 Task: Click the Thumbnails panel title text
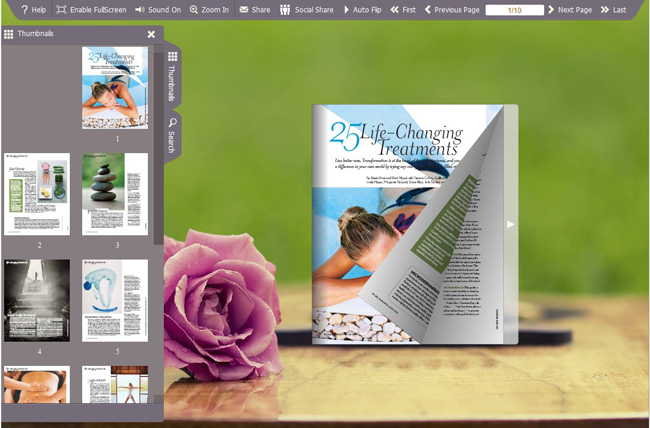[35, 34]
